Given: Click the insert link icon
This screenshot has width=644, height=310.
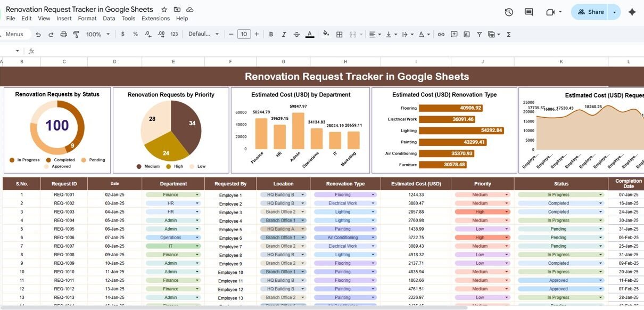Looking at the screenshot, I should point(441,34).
